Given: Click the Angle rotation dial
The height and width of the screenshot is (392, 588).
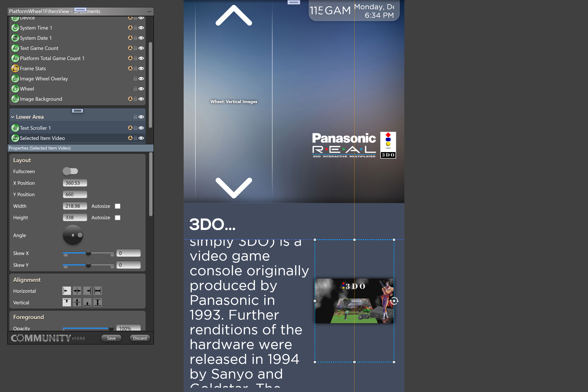Looking at the screenshot, I should [73, 235].
